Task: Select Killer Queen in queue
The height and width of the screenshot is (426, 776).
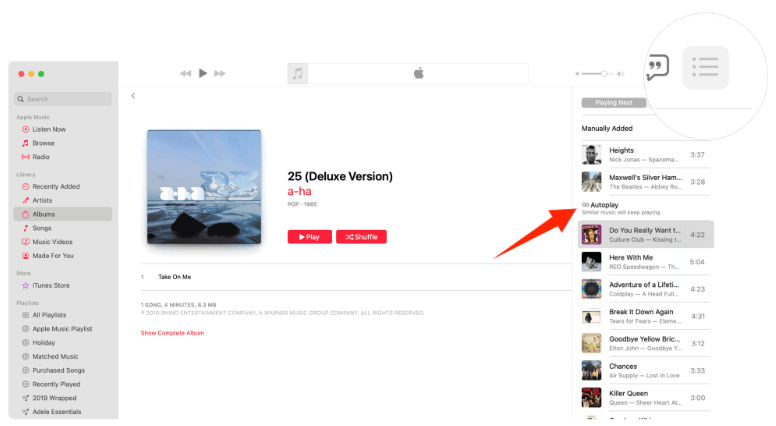Action: [646, 398]
